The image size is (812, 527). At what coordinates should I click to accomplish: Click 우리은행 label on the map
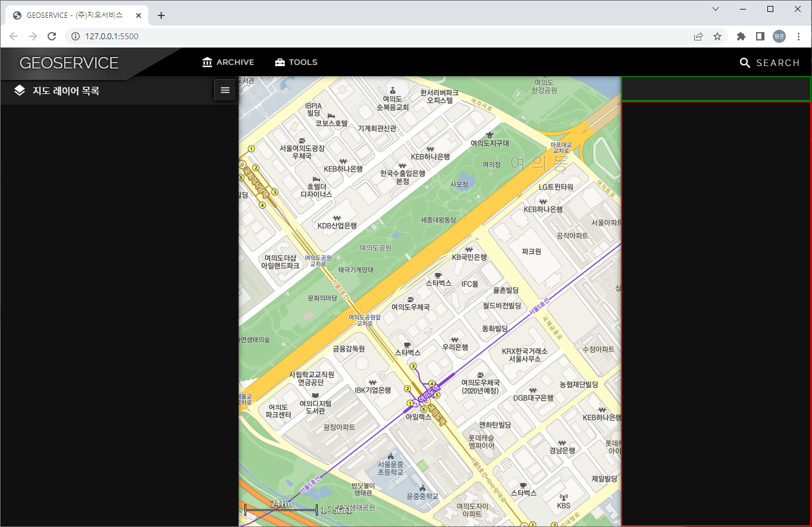pos(455,347)
